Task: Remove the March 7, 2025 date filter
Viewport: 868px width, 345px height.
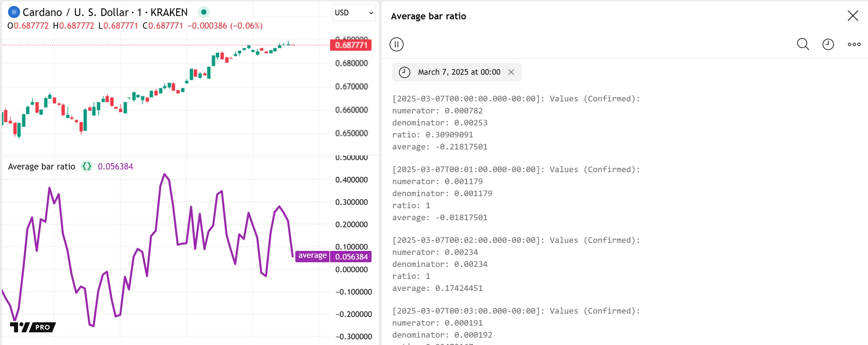Action: tap(511, 72)
